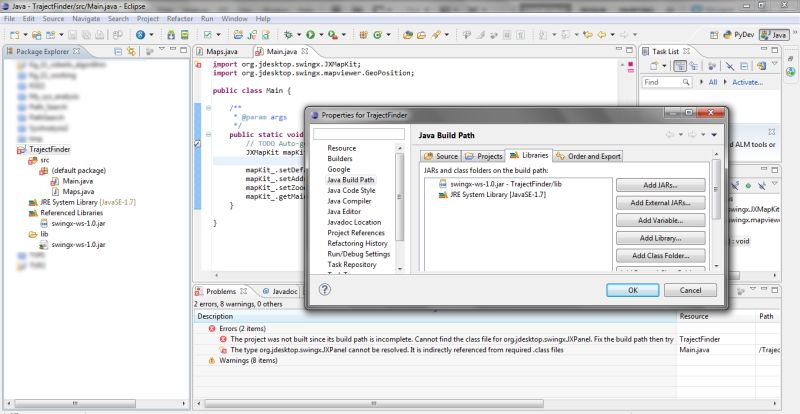The height and width of the screenshot is (414, 800).
Task: Switch to the Source tab in dialog
Action: coord(441,156)
